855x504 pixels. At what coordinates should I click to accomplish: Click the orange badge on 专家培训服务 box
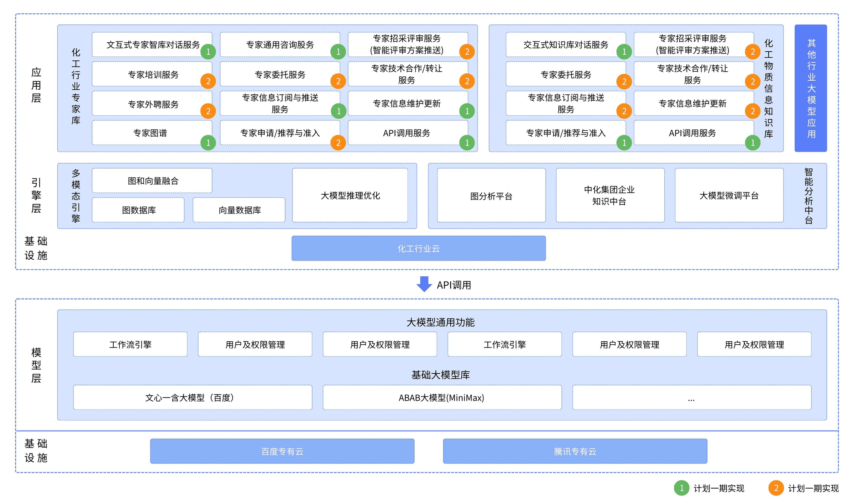click(x=208, y=81)
